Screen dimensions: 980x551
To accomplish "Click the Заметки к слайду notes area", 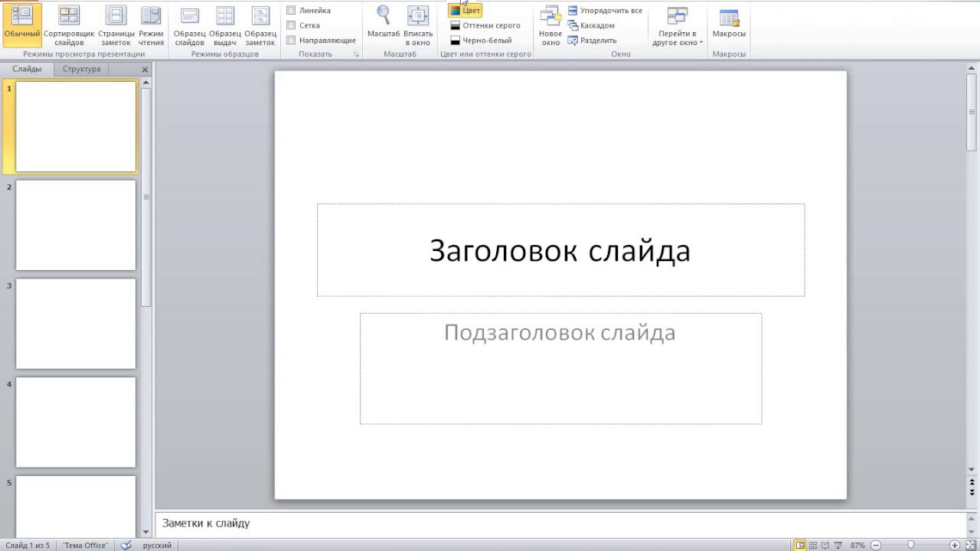I will click(560, 523).
